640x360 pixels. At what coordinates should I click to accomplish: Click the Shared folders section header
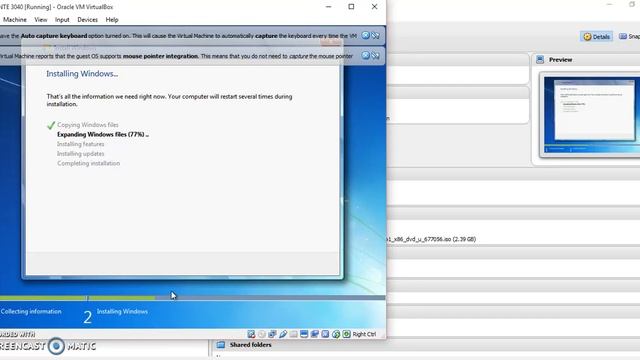251,345
